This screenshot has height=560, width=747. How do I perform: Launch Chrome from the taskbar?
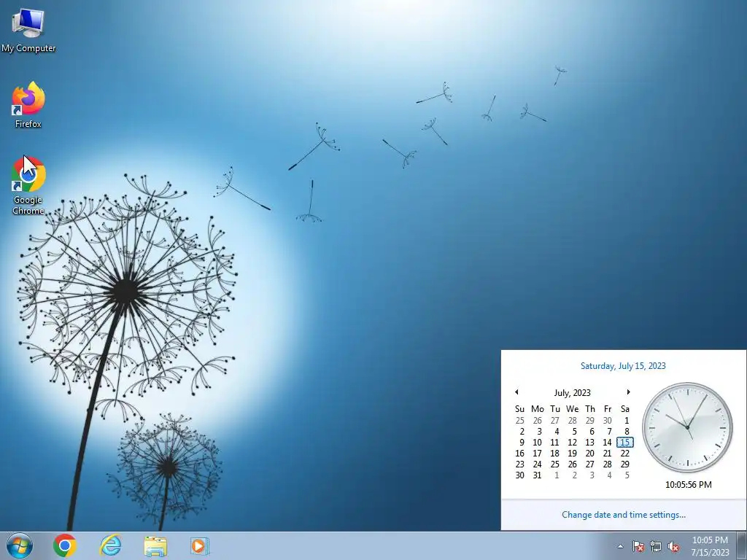coord(65,545)
